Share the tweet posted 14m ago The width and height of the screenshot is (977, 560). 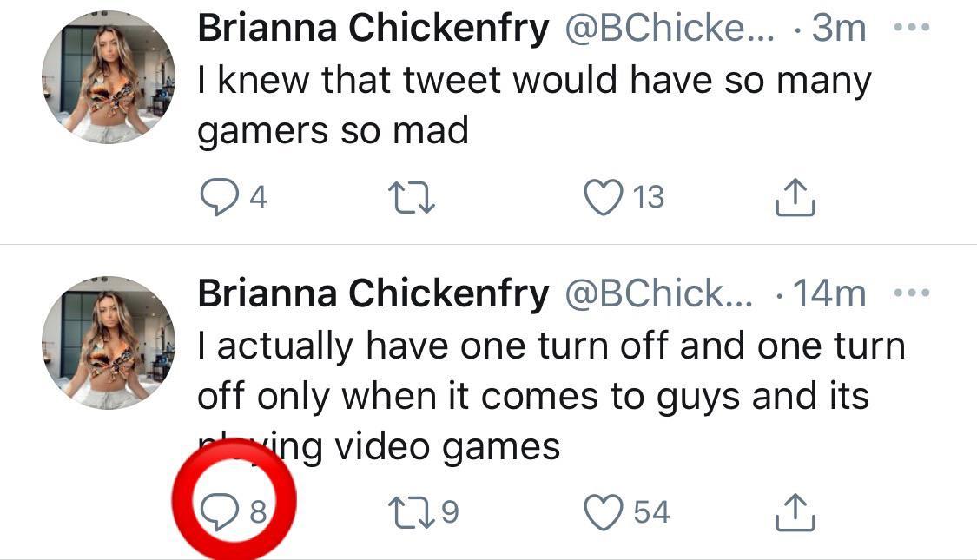click(x=795, y=512)
